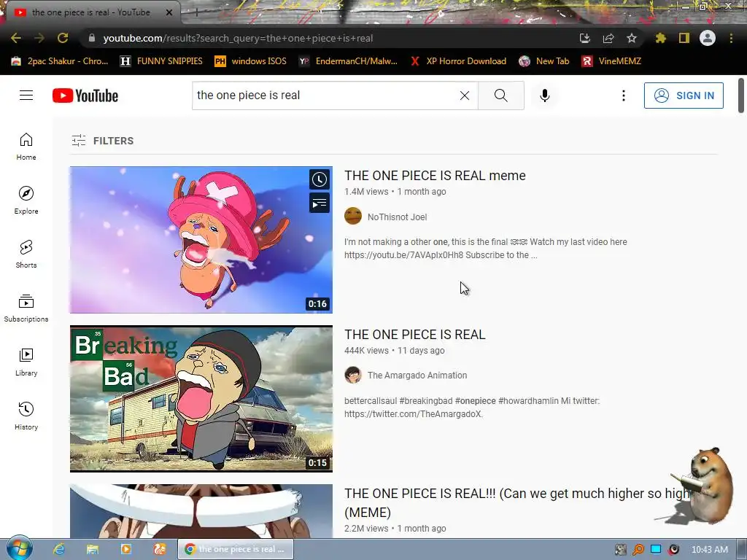Bookmark this page with the star
This screenshot has height=560, width=747.
tap(631, 38)
